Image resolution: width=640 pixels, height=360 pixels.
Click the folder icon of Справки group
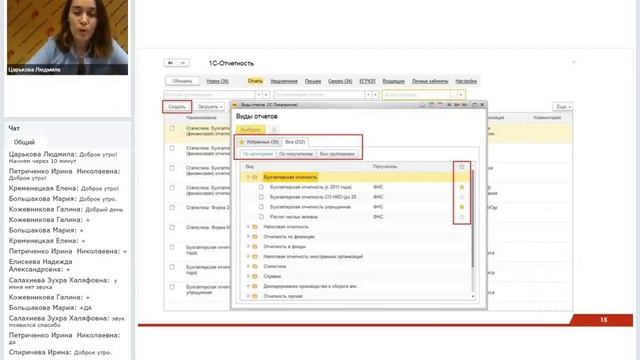255,276
